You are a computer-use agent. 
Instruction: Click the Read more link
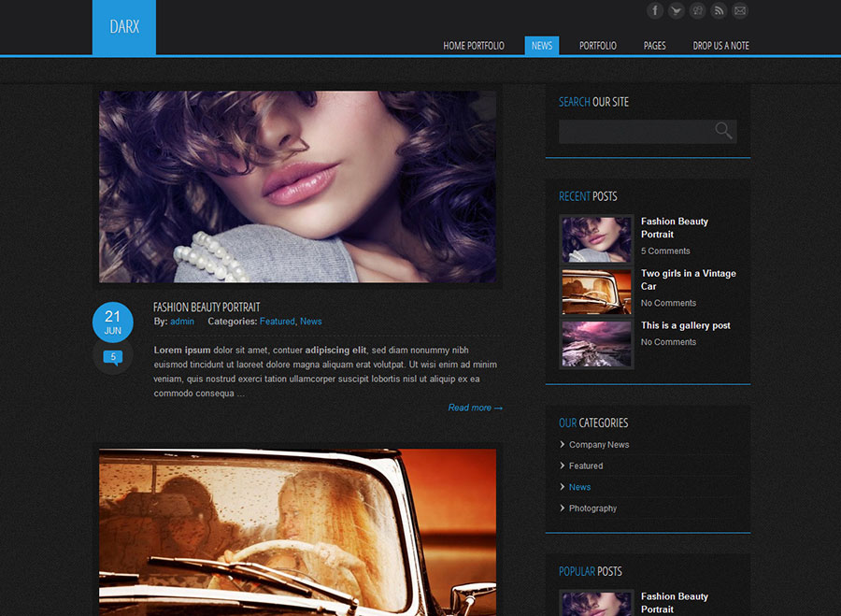(476, 408)
